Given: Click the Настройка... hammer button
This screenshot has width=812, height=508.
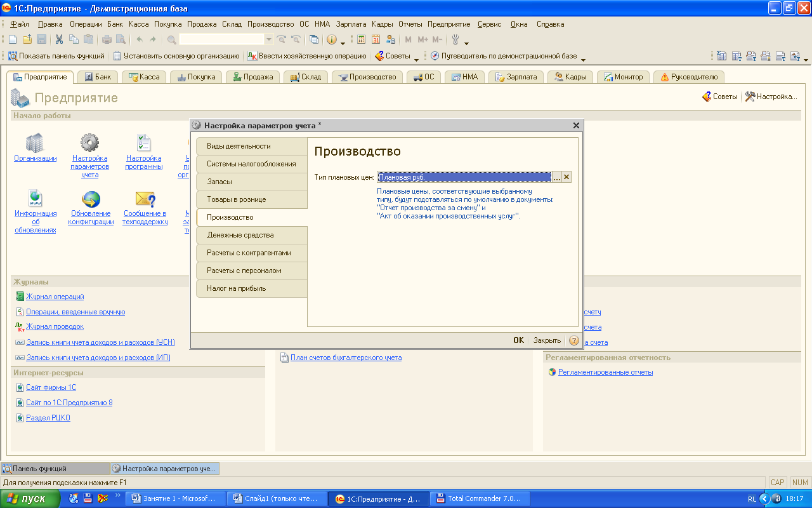Looking at the screenshot, I should (x=771, y=97).
